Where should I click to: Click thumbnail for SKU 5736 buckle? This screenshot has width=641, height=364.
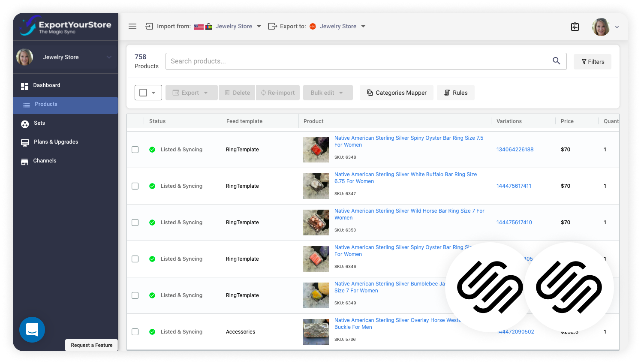coord(316,332)
